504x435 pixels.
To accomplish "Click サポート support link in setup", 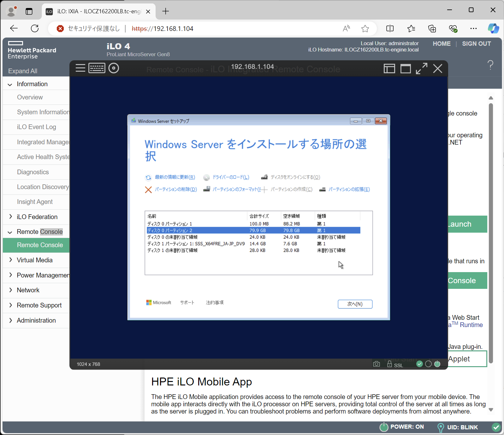I will pyautogui.click(x=187, y=302).
